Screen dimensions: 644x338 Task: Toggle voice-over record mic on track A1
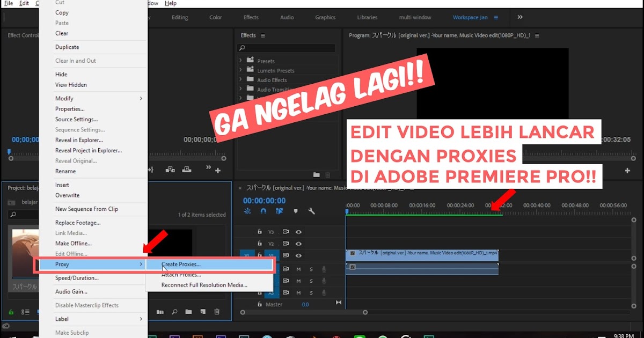(x=324, y=269)
